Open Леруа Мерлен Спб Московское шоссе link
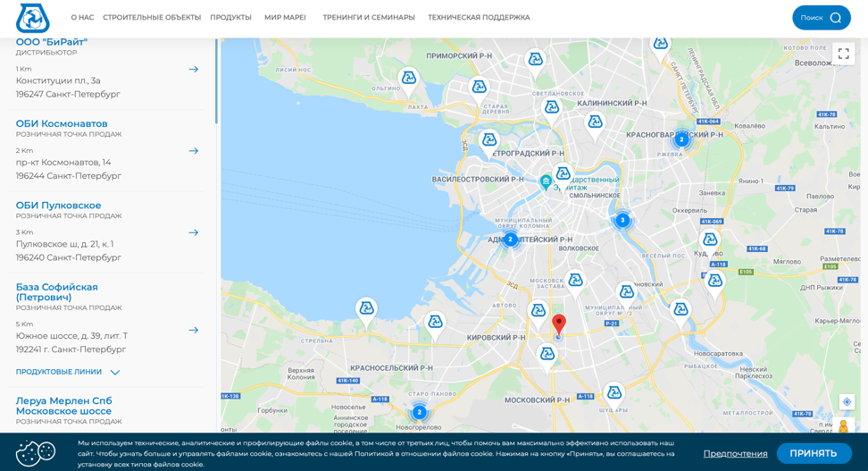The height and width of the screenshot is (471, 868). (x=63, y=406)
